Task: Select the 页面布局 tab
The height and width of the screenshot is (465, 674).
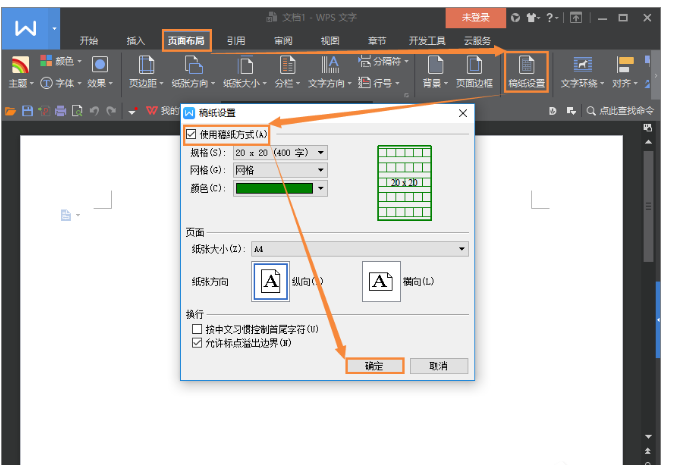Action: point(187,41)
